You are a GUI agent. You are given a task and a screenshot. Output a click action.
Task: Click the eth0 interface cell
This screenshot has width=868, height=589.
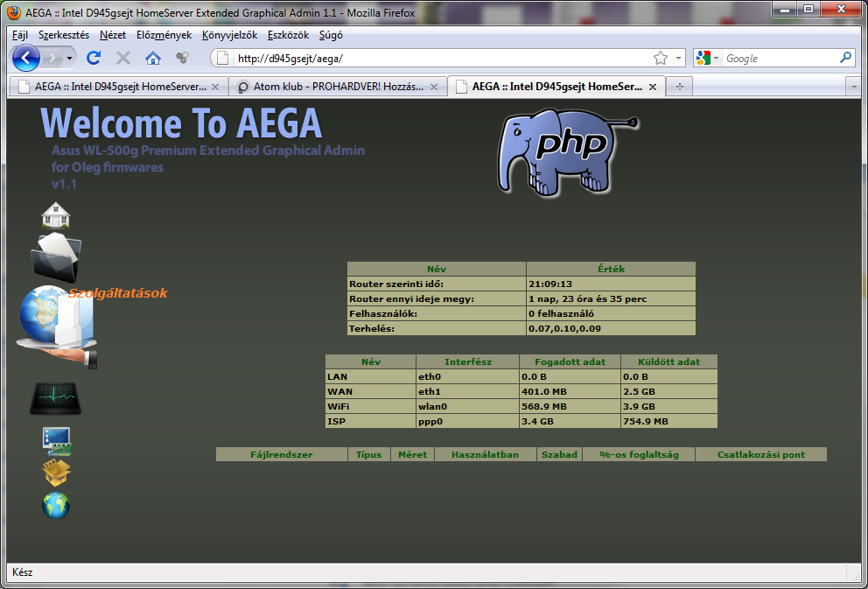pyautogui.click(x=468, y=376)
